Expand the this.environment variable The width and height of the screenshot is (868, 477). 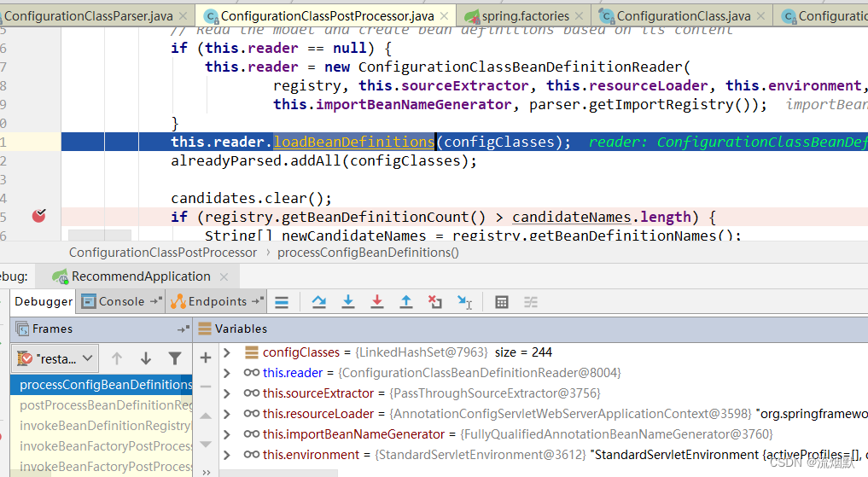pyautogui.click(x=226, y=454)
